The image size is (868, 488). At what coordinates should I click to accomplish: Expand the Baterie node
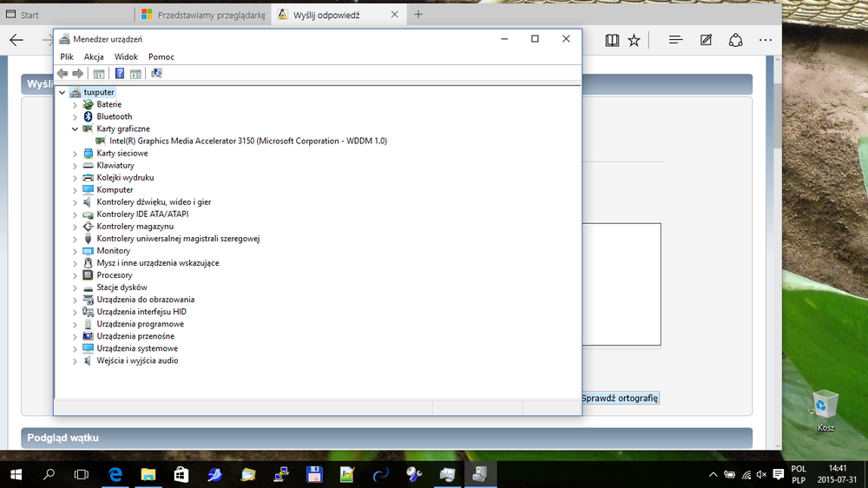75,105
